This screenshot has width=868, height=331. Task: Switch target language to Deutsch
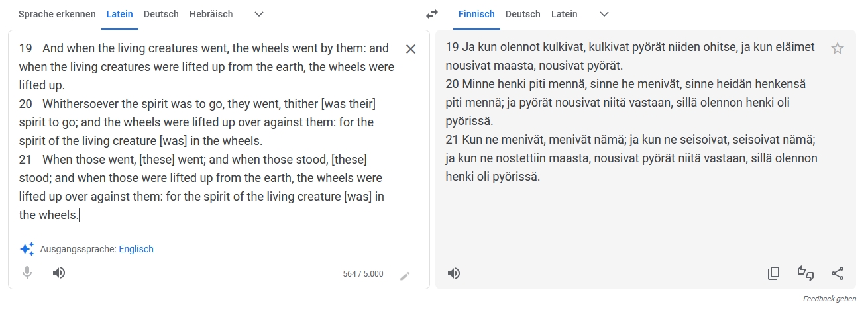523,14
